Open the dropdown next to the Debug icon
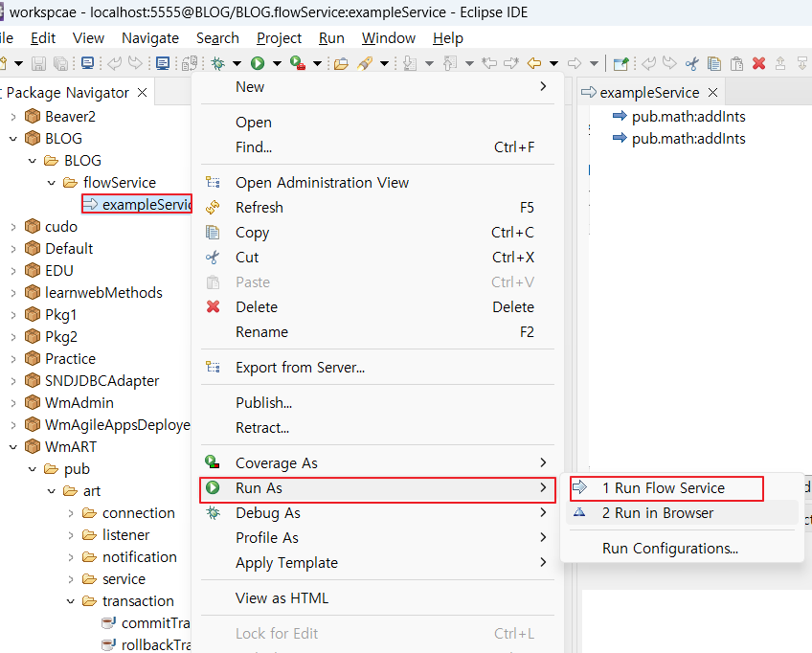This screenshot has width=812, height=653. (x=237, y=64)
